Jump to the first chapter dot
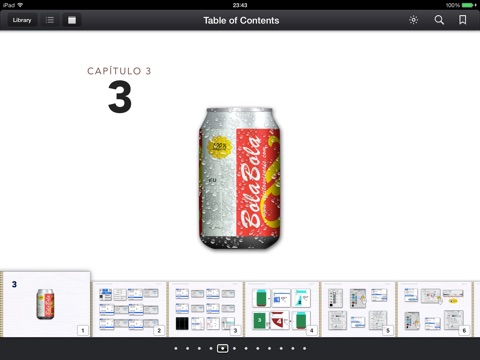The height and width of the screenshot is (360, 480). (x=176, y=349)
